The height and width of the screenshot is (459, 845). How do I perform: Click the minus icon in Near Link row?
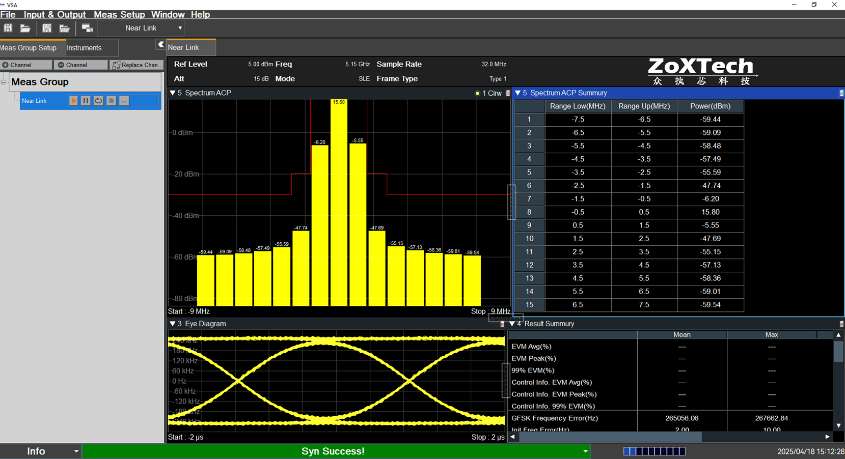[x=124, y=101]
